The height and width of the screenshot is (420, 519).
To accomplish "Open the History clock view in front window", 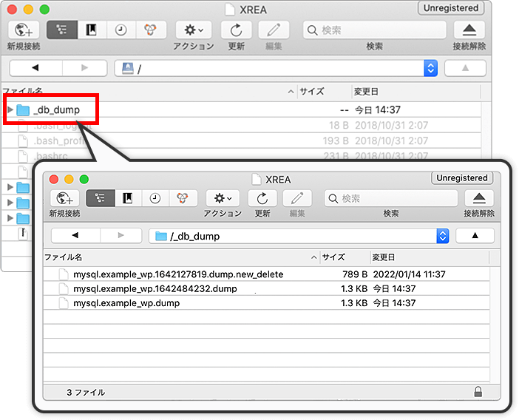I will 155,198.
